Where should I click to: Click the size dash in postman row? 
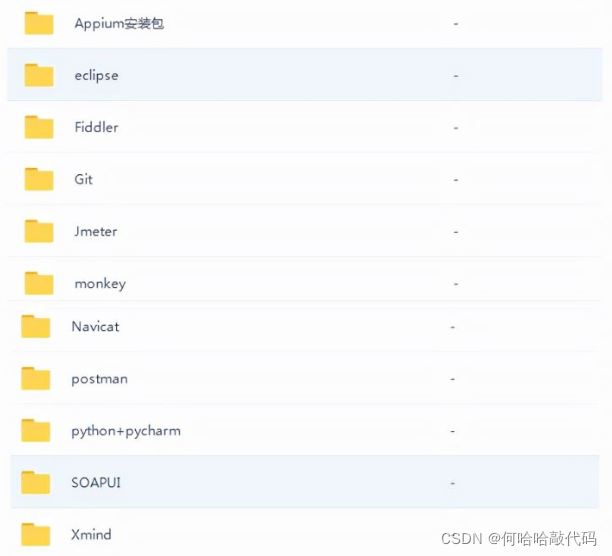[453, 379]
